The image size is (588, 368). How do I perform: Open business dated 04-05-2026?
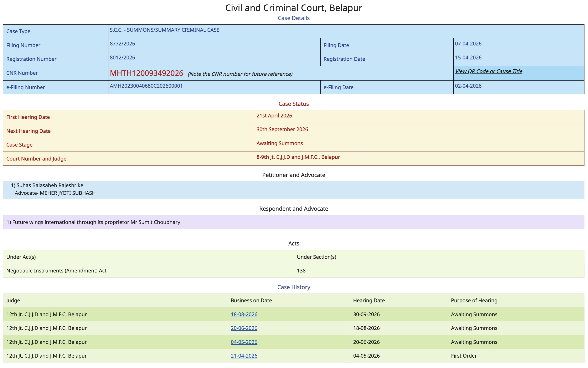click(x=244, y=342)
